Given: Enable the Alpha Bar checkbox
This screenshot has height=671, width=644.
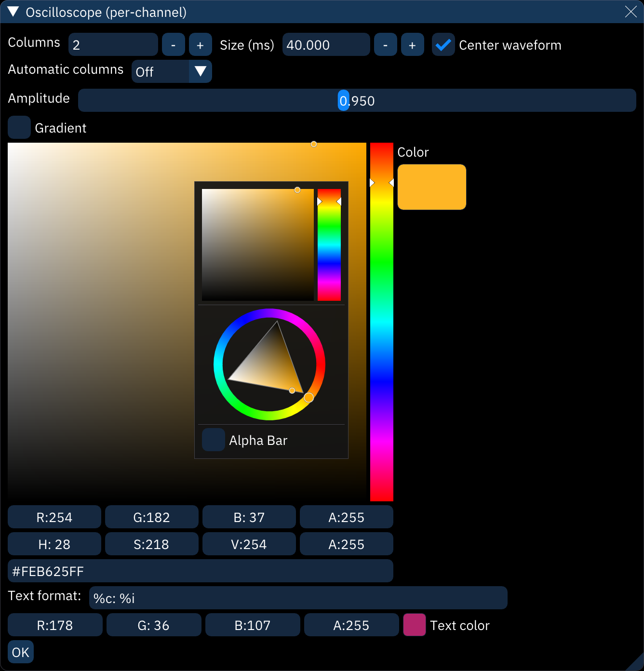Looking at the screenshot, I should tap(214, 440).
